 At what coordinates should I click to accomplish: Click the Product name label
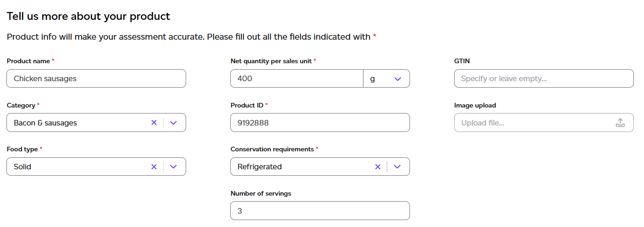(x=29, y=61)
